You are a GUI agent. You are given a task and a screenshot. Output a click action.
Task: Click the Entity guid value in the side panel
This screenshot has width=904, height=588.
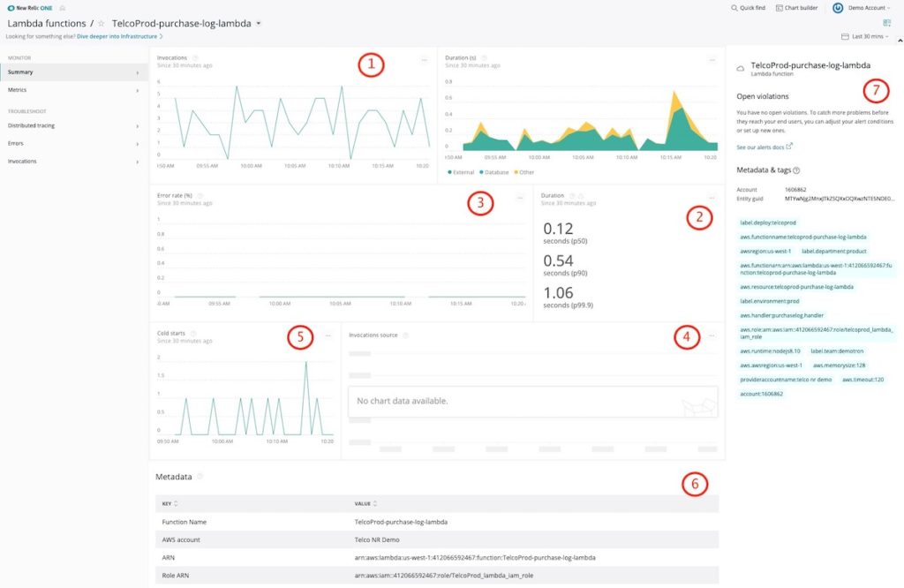[x=840, y=199]
